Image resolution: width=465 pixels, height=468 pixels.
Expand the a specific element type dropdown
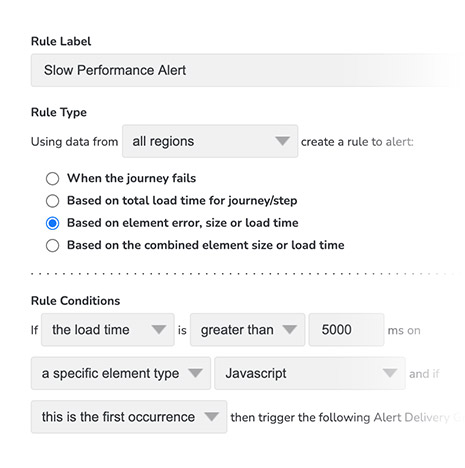click(x=121, y=373)
